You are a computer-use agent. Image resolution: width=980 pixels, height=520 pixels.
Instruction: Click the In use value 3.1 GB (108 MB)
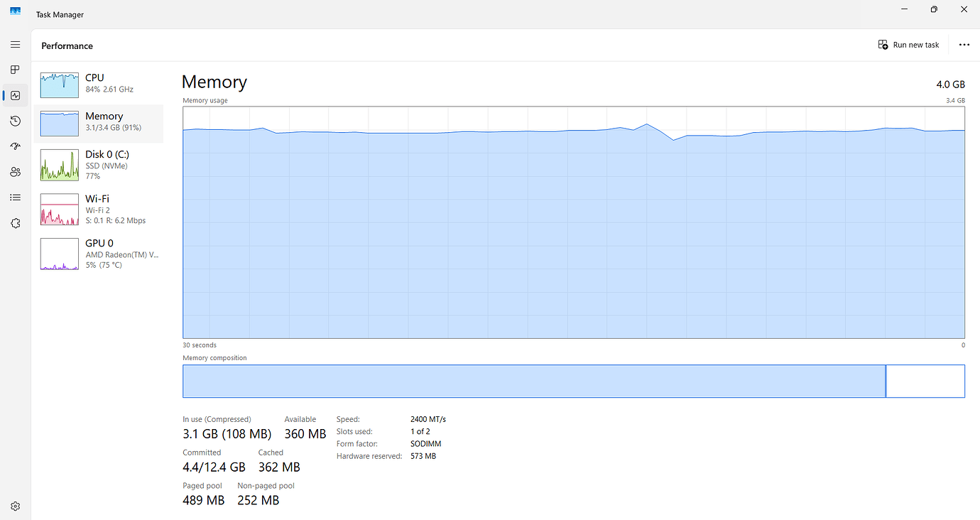(x=227, y=433)
